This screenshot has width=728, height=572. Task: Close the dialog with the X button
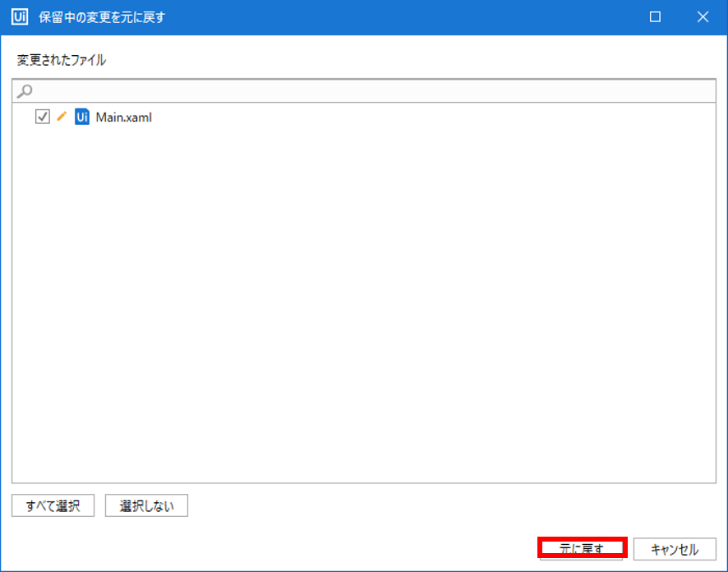tap(703, 17)
